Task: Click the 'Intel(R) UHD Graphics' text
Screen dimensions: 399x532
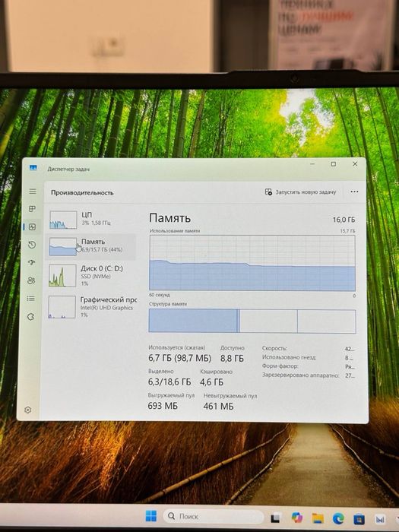Action: pyautogui.click(x=106, y=308)
